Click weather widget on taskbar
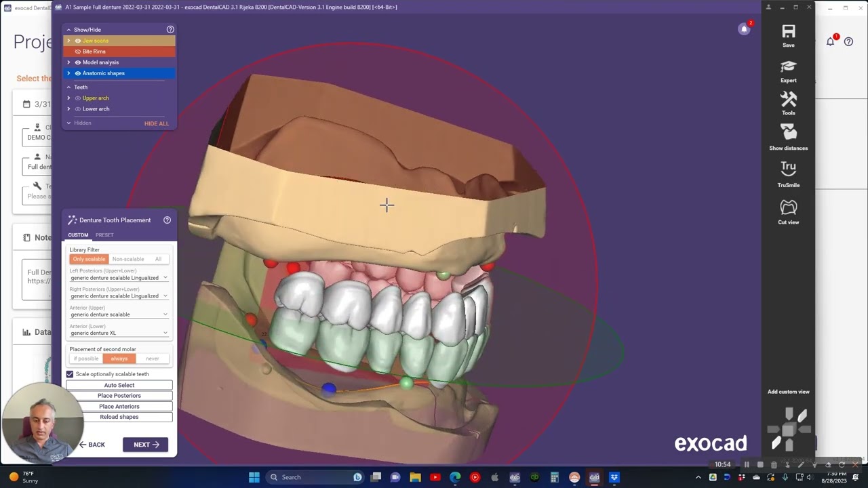This screenshot has height=488, width=868. [24, 477]
